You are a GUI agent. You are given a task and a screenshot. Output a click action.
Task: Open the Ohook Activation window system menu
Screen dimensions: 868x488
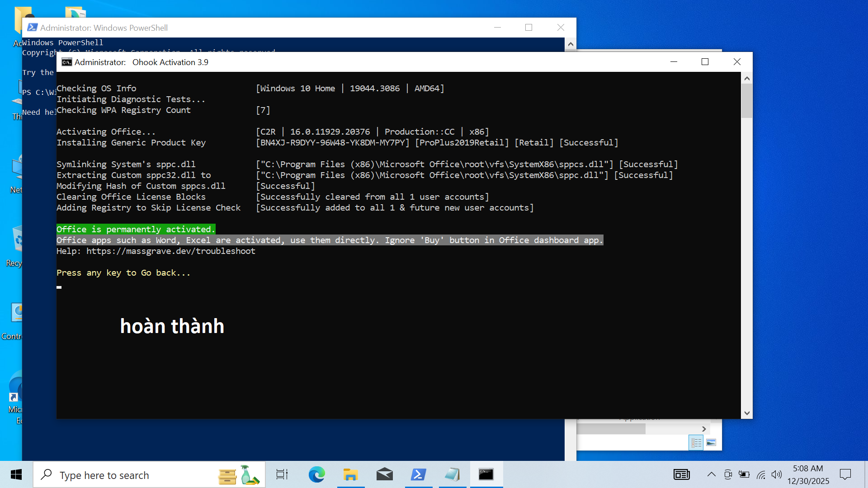[x=67, y=62]
